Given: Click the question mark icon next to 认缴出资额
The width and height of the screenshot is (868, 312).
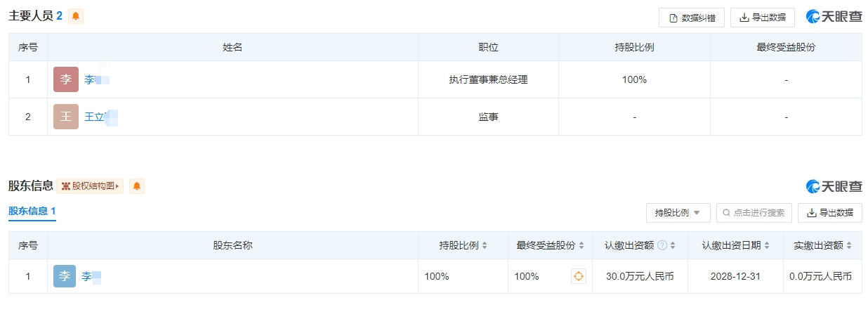Looking at the screenshot, I should [662, 245].
